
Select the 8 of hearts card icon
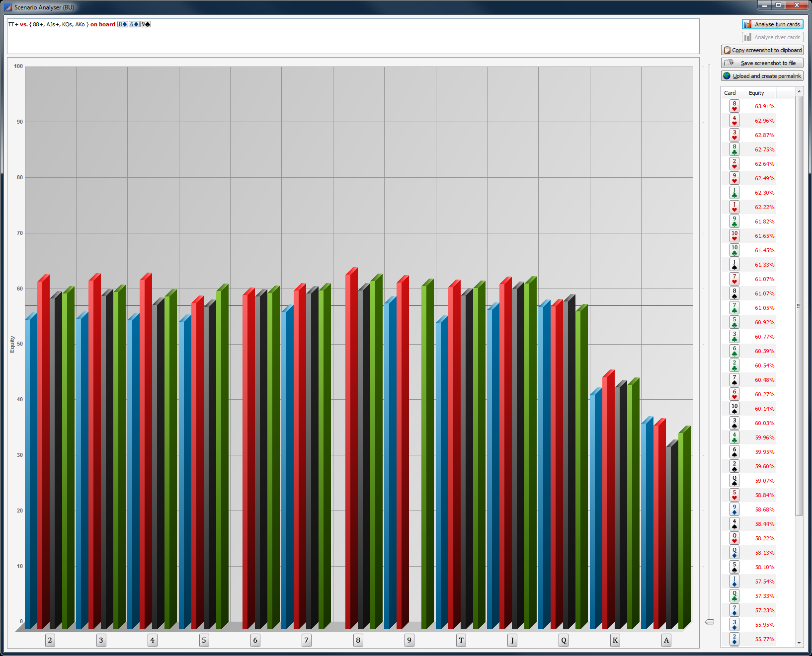734,106
